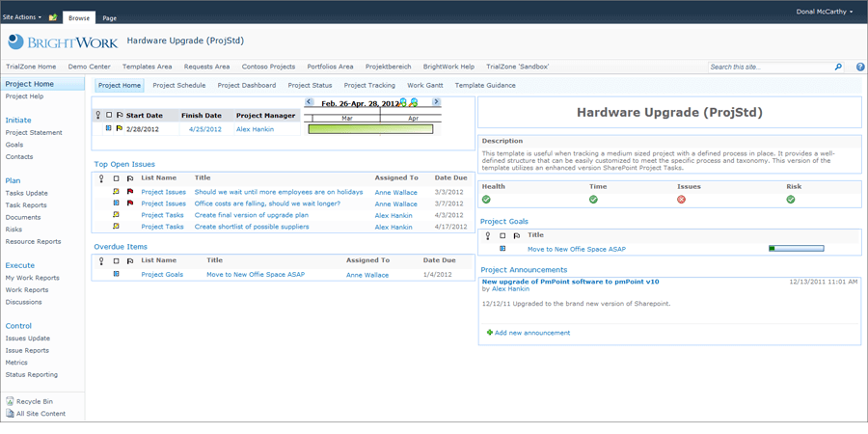Open the Work Gantt tab
This screenshot has height=434, width=868.
[x=425, y=85]
